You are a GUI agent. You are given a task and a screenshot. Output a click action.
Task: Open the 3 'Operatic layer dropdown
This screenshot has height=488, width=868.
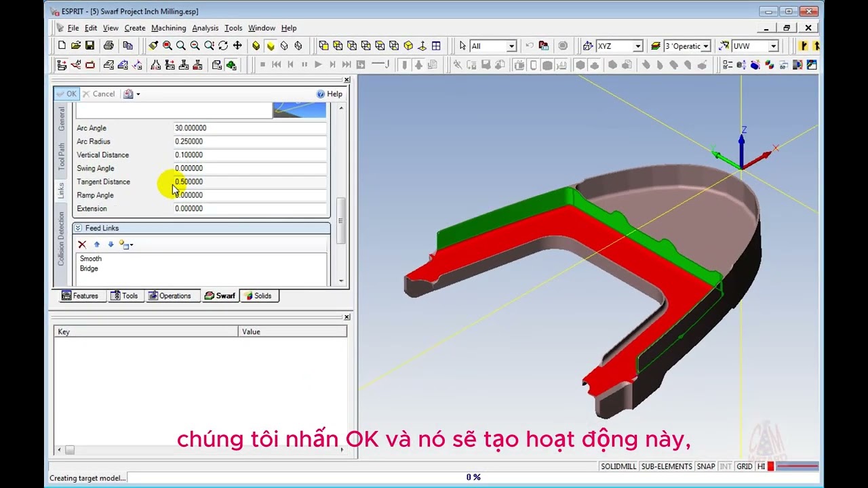pos(706,46)
